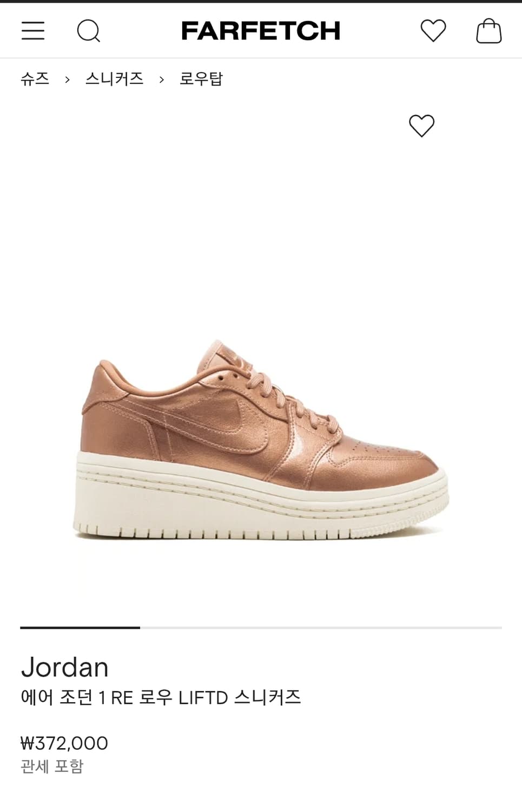The image size is (522, 812).
Task: Click the active dark segment of image progress bar
Action: pos(80,627)
